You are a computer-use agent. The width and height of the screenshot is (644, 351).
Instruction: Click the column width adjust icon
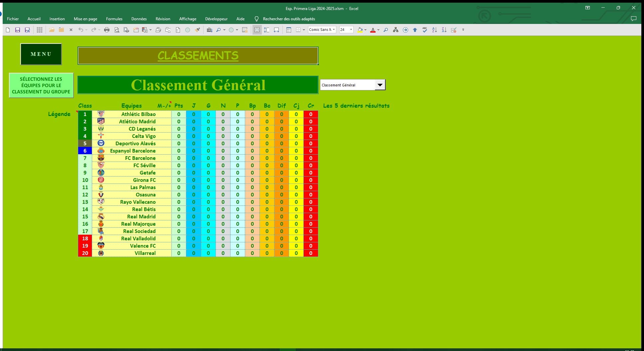[276, 30]
